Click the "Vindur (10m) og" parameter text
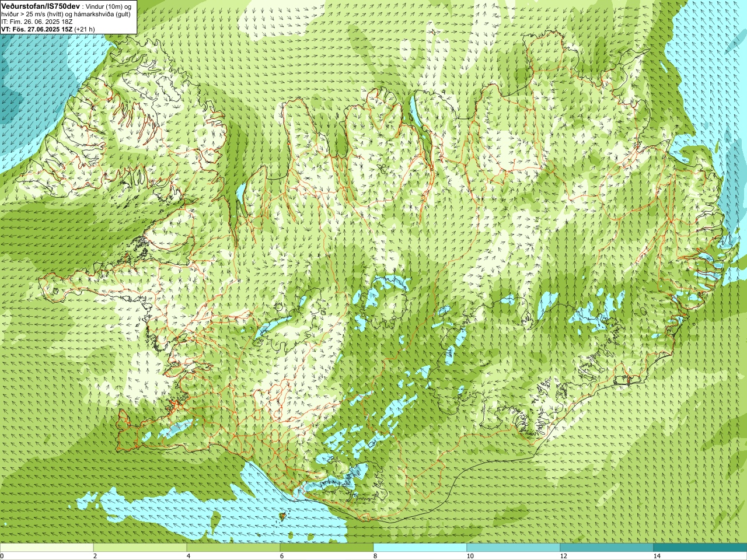The width and height of the screenshot is (747, 560). (x=109, y=6)
